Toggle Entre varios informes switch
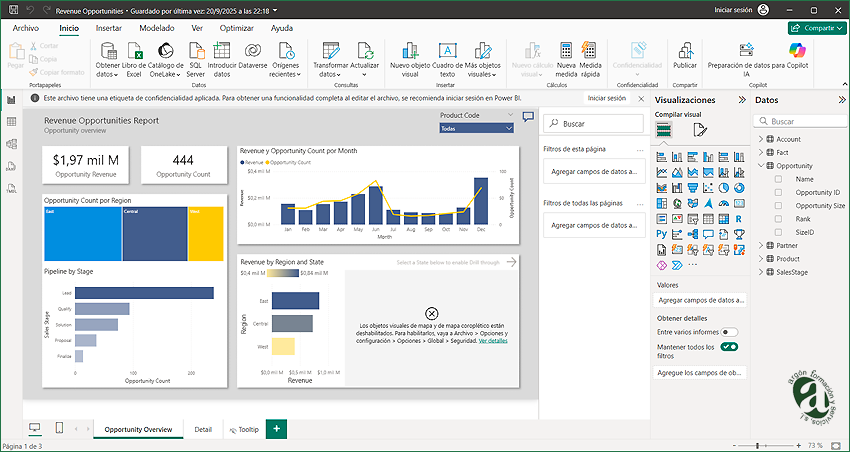This screenshot has width=850, height=452. point(729,332)
